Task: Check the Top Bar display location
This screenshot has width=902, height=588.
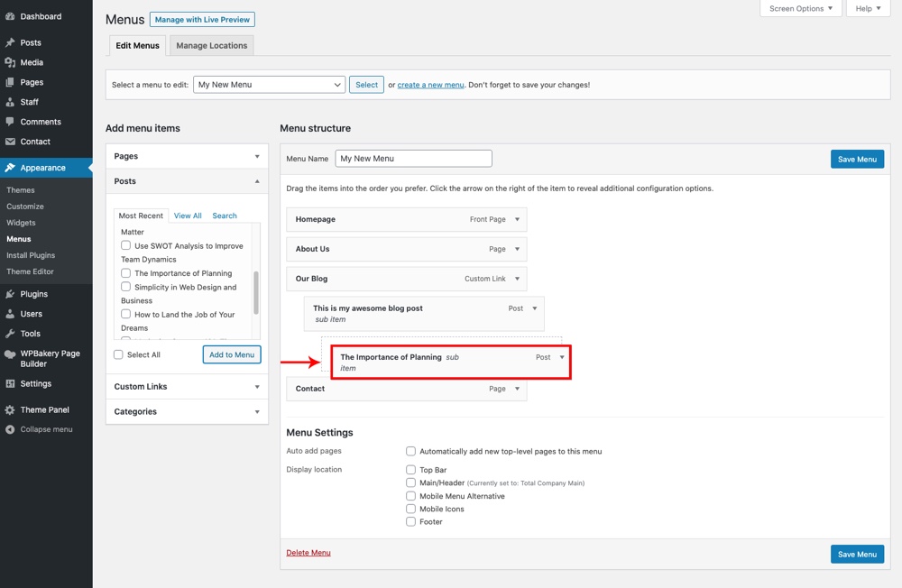Action: click(x=410, y=470)
